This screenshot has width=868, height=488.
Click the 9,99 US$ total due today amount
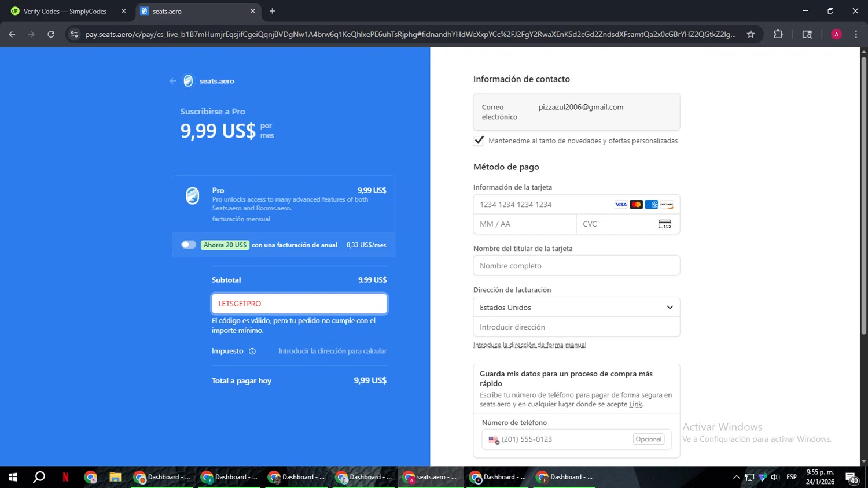[x=370, y=380]
